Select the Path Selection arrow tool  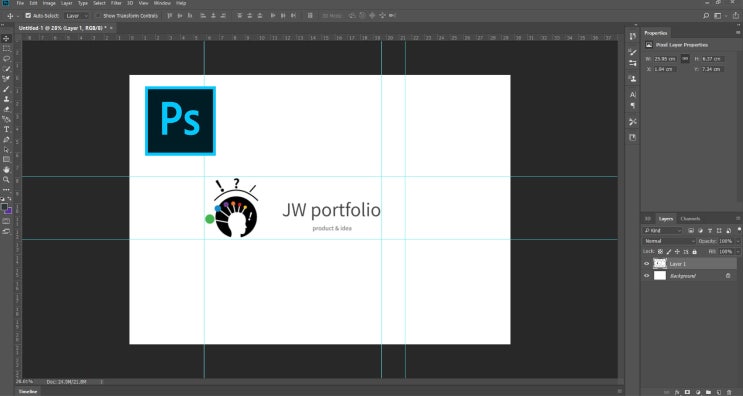(x=7, y=150)
